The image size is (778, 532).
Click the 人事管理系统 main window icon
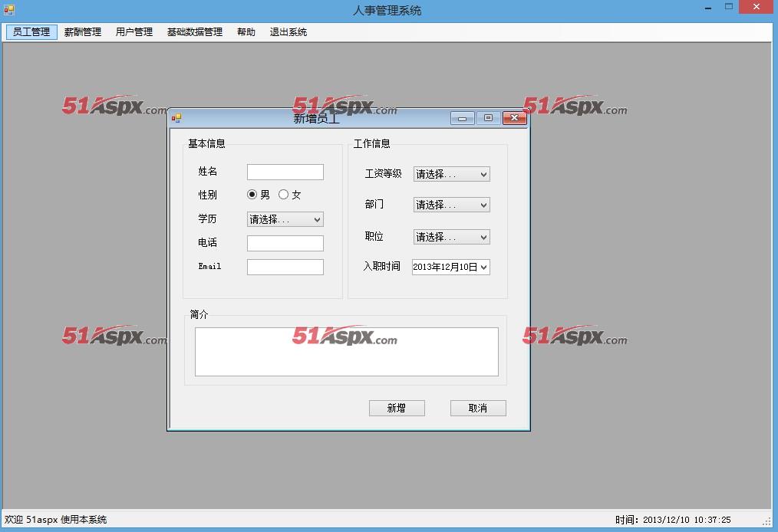pos(9,9)
